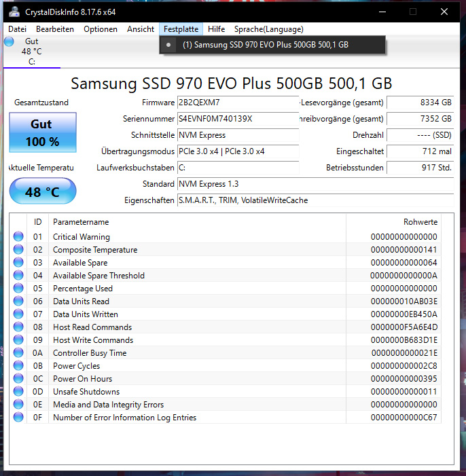The image size is (466, 476).
Task: Click the 48 °C temperature button
Action: [x=43, y=191]
